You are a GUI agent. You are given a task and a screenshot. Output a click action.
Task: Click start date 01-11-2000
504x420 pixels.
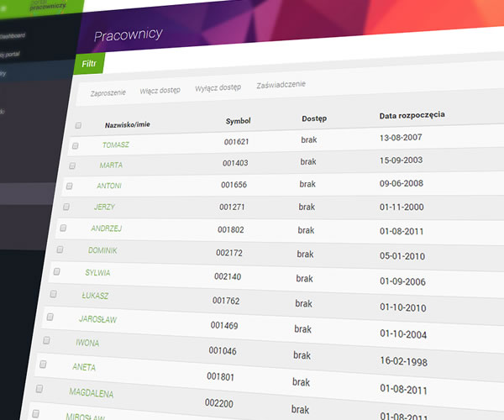(x=402, y=207)
